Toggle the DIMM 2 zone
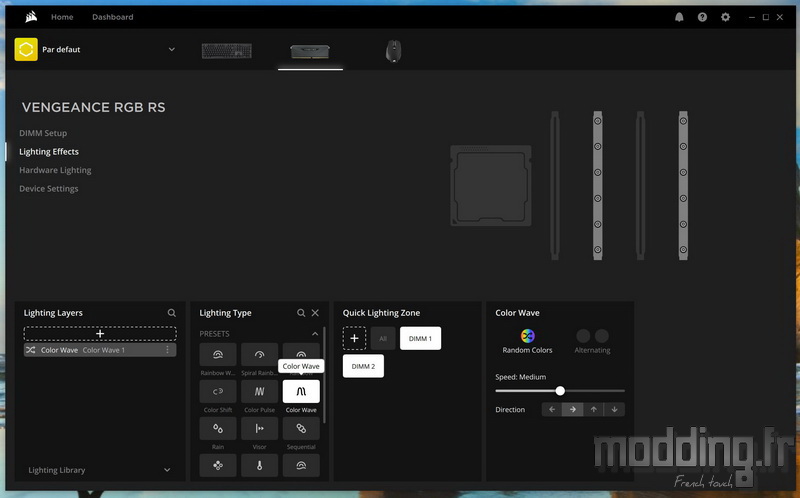This screenshot has height=498, width=800. point(363,366)
